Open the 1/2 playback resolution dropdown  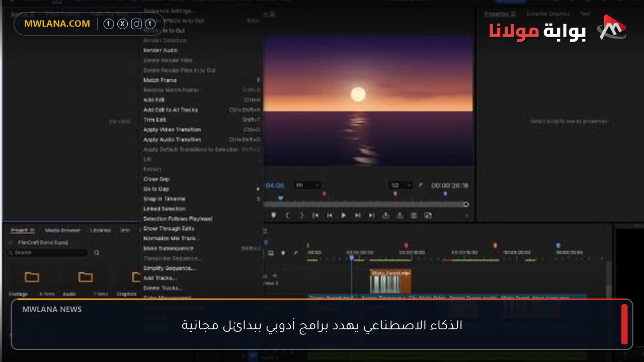click(x=401, y=186)
